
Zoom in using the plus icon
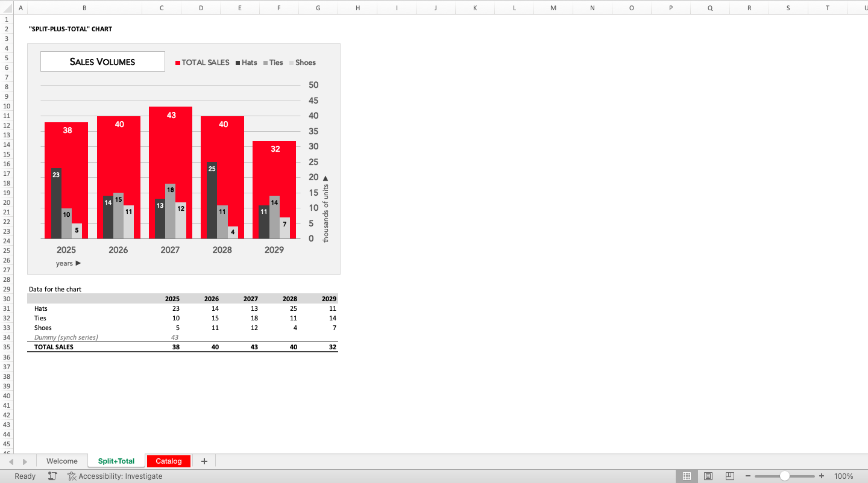821,476
